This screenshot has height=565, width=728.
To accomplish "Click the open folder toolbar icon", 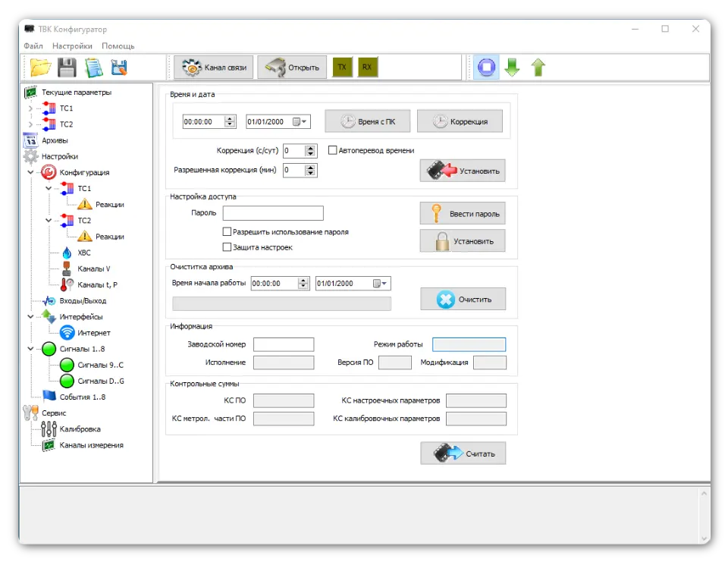I will click(x=40, y=67).
